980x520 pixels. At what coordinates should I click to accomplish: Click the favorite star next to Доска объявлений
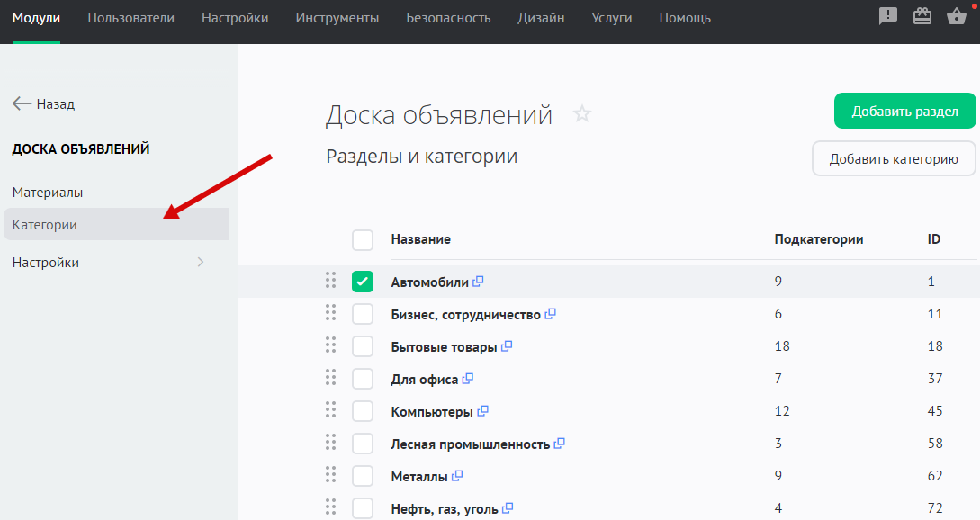pyautogui.click(x=582, y=114)
